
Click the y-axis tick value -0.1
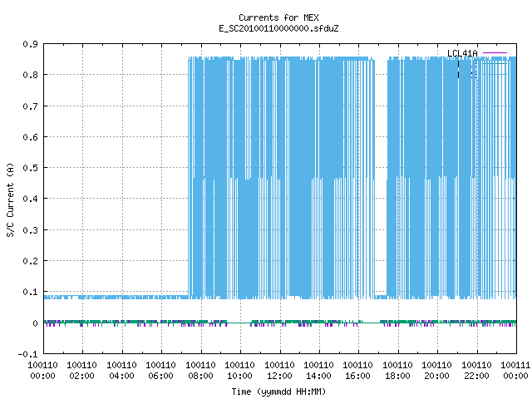pyautogui.click(x=27, y=354)
